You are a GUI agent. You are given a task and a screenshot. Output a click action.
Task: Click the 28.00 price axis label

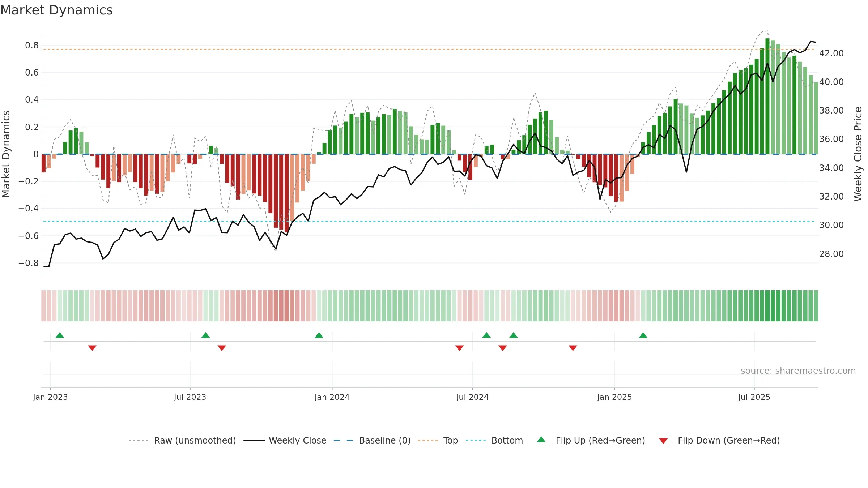(831, 254)
